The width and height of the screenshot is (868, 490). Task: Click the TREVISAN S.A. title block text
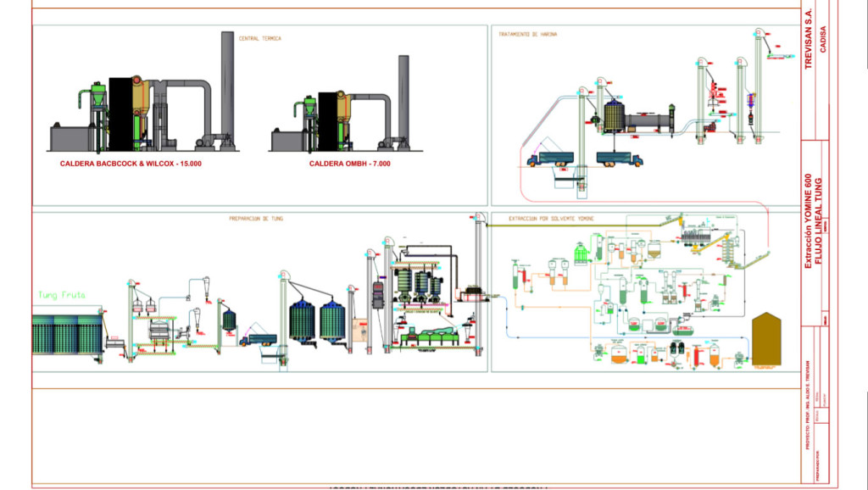[x=808, y=39]
